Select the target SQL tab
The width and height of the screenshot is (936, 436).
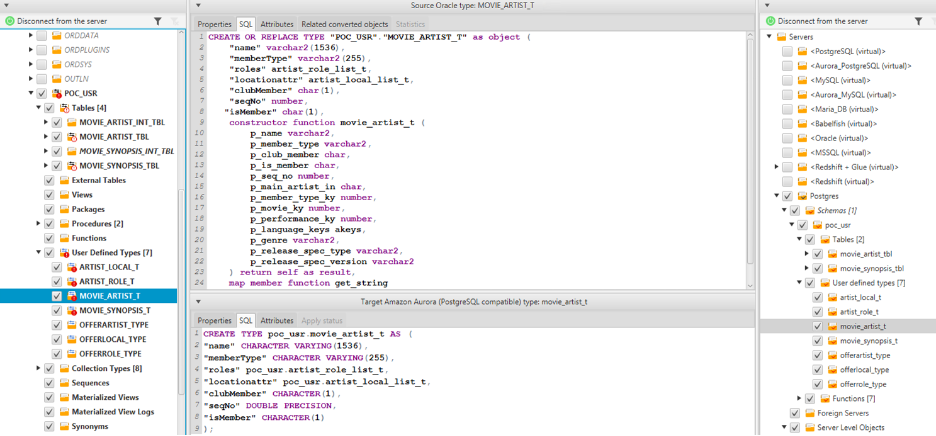[x=246, y=320]
